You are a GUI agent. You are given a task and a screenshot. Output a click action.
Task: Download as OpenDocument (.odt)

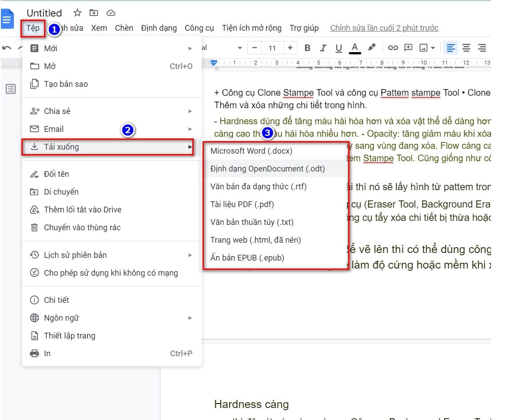(x=276, y=168)
